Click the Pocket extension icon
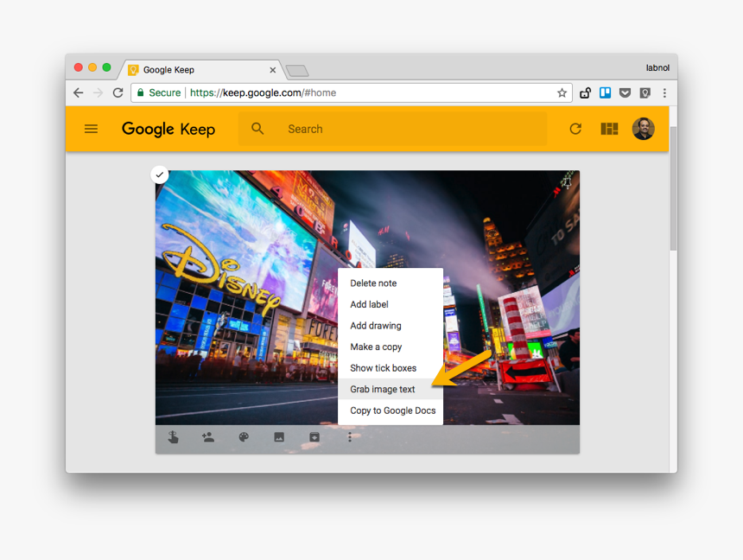Screen dimensions: 743x560 625,92
